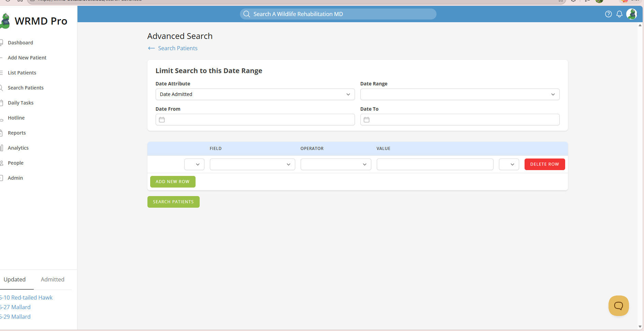Viewport: 644px width, 331px height.
Task: Open Add New Patient in sidebar
Action: [27, 58]
